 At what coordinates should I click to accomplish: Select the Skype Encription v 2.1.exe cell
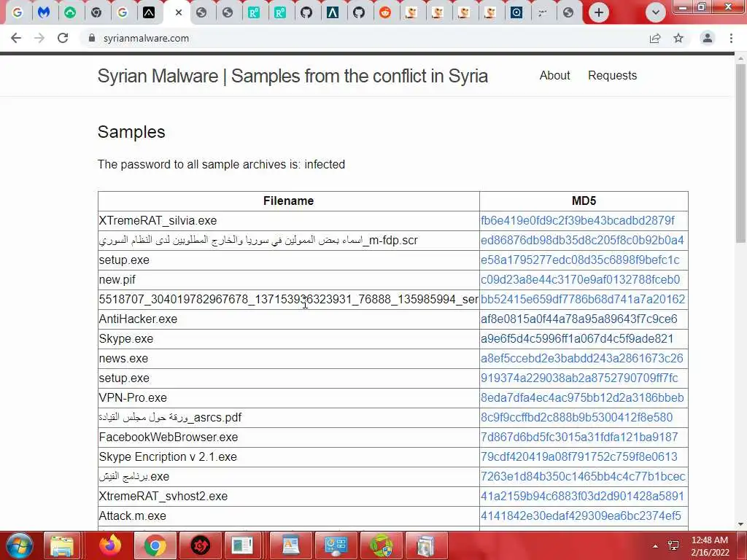289,456
